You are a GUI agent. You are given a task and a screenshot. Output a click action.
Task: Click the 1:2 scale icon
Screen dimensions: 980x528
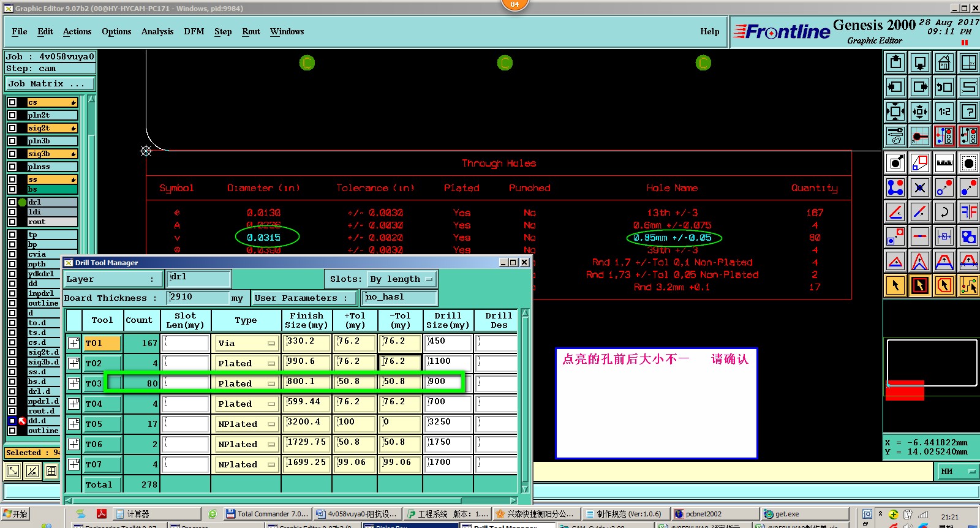[944, 111]
